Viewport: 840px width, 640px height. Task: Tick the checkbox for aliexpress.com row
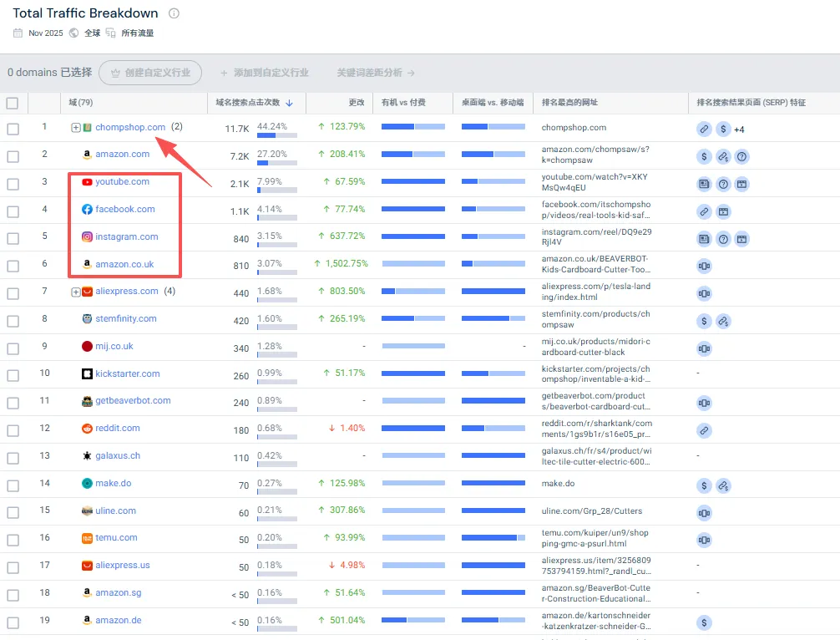point(13,294)
